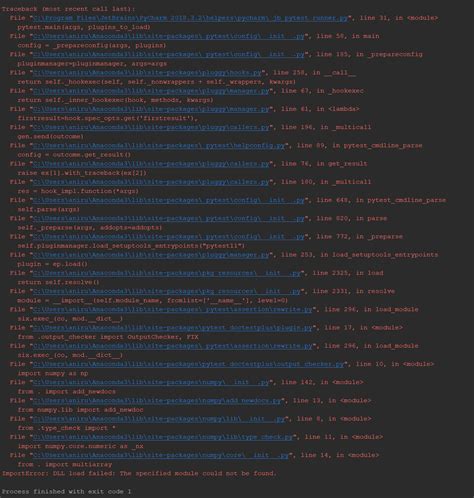This screenshot has width=474, height=498.
Task: Follow config __init__.py link for _preparse frame
Action: tap(169, 236)
